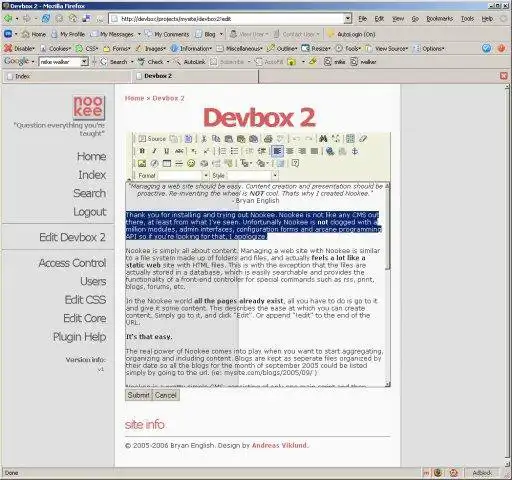Screen dimensions: 512x480
Task: Open the Help menu
Action: (x=487, y=19)
